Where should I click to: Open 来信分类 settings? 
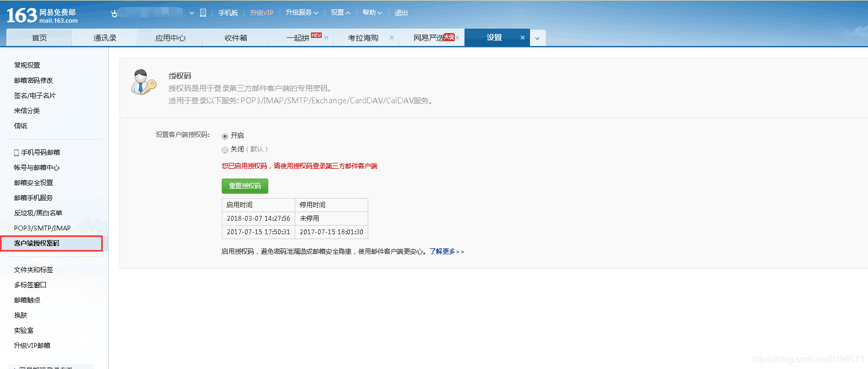point(27,110)
